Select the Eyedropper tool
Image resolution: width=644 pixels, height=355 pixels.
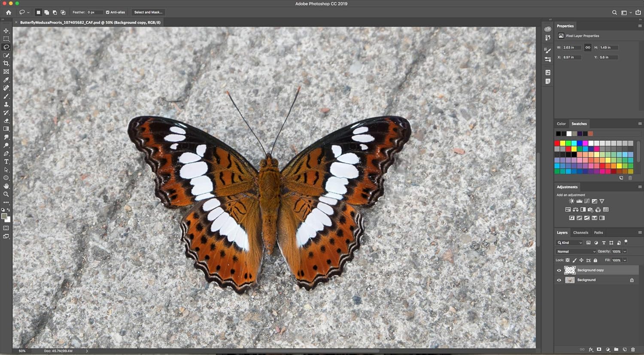coord(6,80)
